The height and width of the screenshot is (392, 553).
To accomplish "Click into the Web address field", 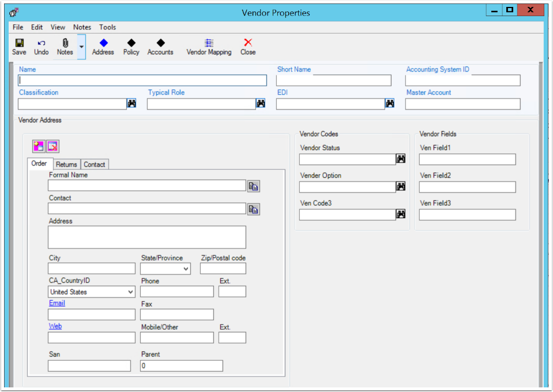I will coord(92,338).
